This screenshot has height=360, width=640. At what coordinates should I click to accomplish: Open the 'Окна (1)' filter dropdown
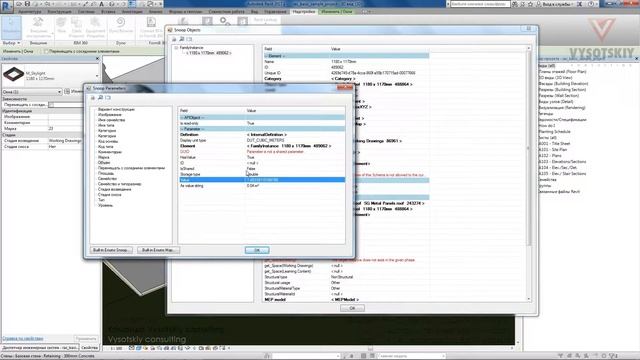[32, 92]
